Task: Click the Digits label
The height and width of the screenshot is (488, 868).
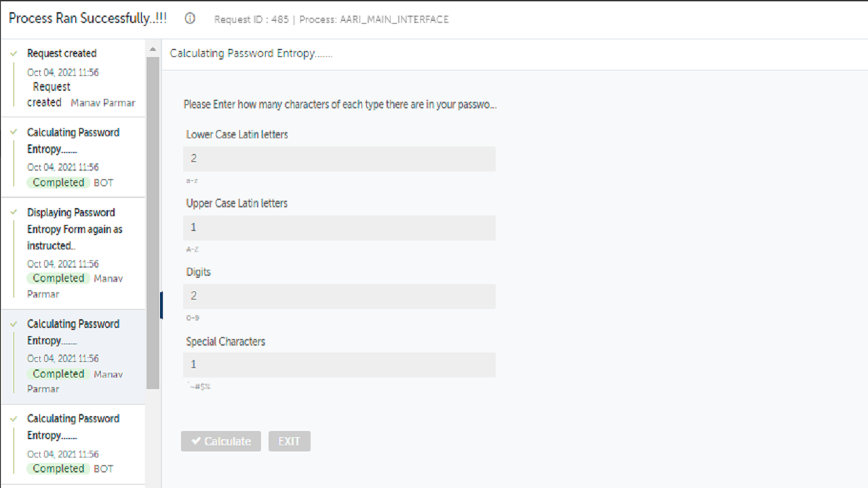Action: tap(199, 272)
